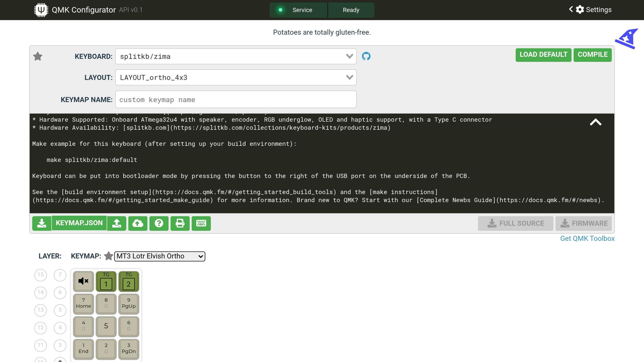The height and width of the screenshot is (362, 644).
Task: Open the keyboard GitHub repository icon
Action: coord(366,56)
